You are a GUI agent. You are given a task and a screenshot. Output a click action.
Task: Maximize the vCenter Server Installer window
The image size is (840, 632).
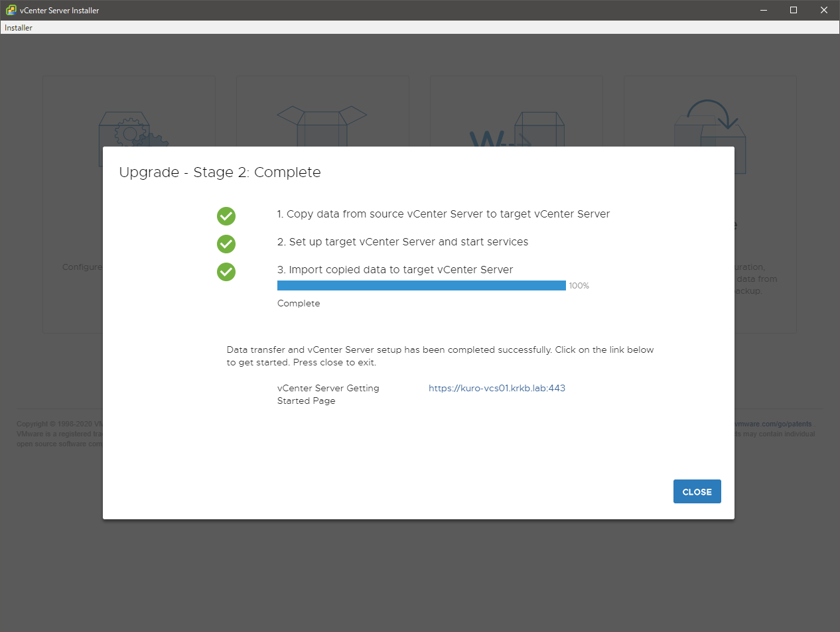[794, 10]
